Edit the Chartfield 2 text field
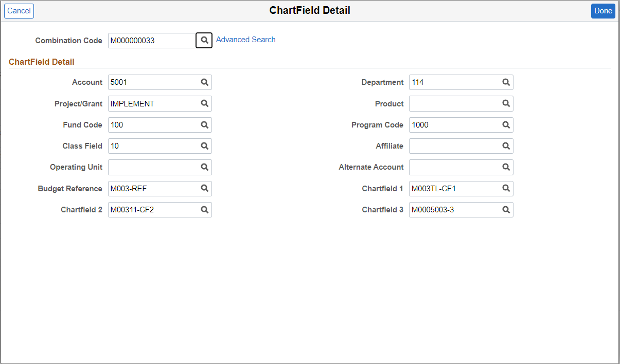This screenshot has width=620, height=364. pos(160,209)
